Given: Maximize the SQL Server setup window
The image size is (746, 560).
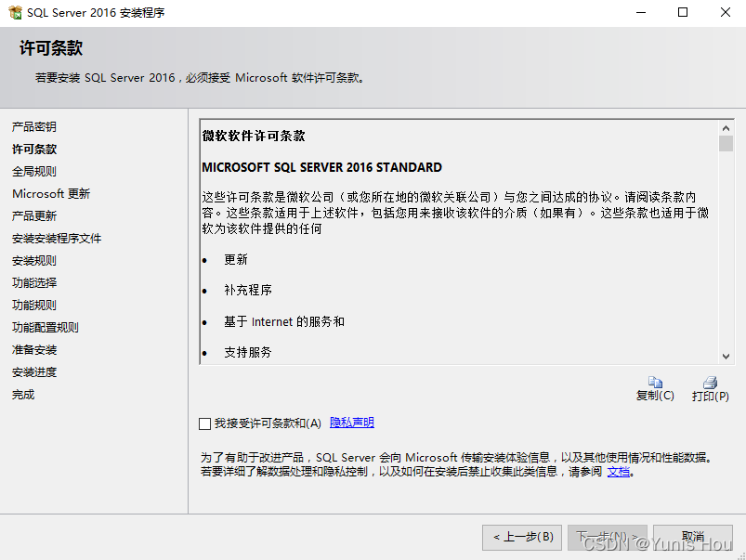Looking at the screenshot, I should 683,12.
